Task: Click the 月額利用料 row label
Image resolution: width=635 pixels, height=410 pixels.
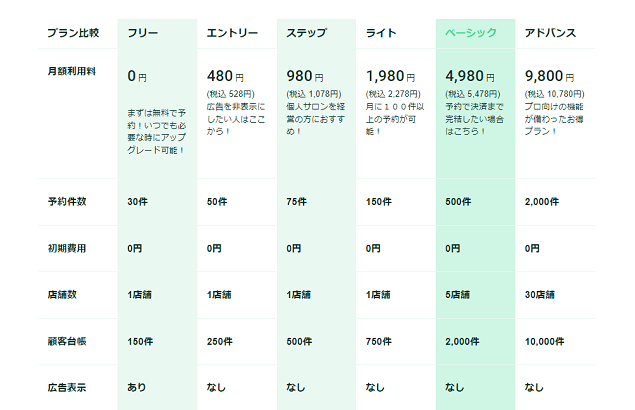Action: (72, 71)
